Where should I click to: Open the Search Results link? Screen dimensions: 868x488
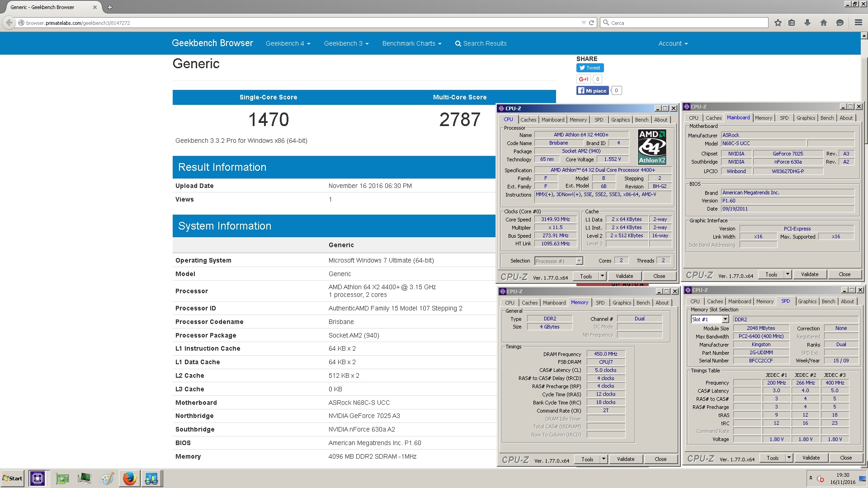[x=481, y=43]
